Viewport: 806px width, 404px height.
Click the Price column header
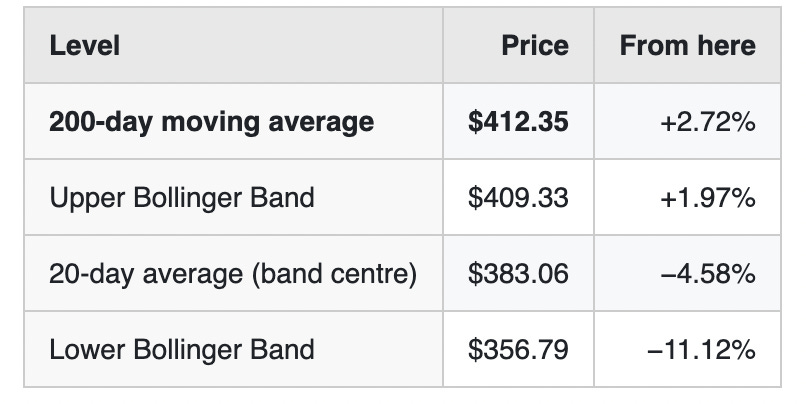tap(535, 46)
